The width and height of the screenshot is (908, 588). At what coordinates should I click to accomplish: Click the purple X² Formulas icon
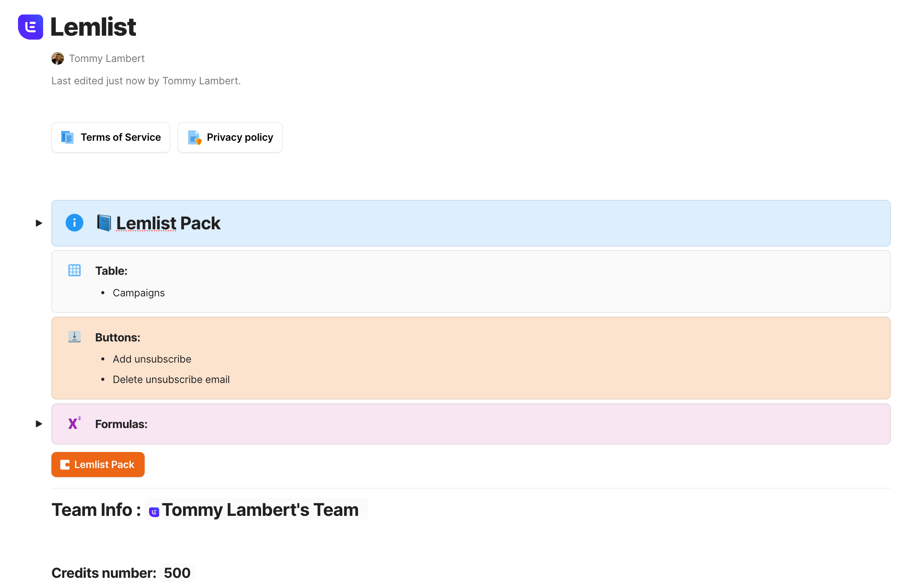74,424
